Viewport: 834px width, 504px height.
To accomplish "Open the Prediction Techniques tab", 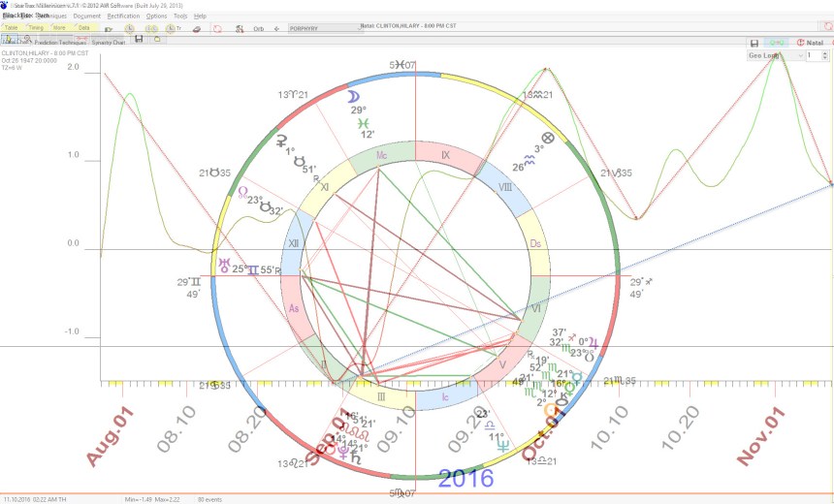I will pyautogui.click(x=60, y=42).
